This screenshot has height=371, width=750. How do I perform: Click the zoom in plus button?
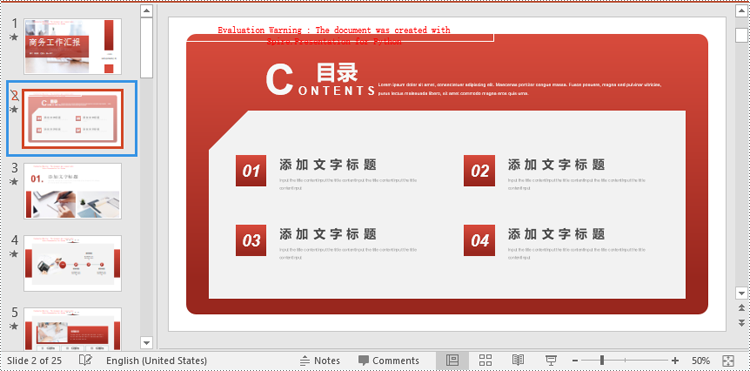click(x=675, y=360)
